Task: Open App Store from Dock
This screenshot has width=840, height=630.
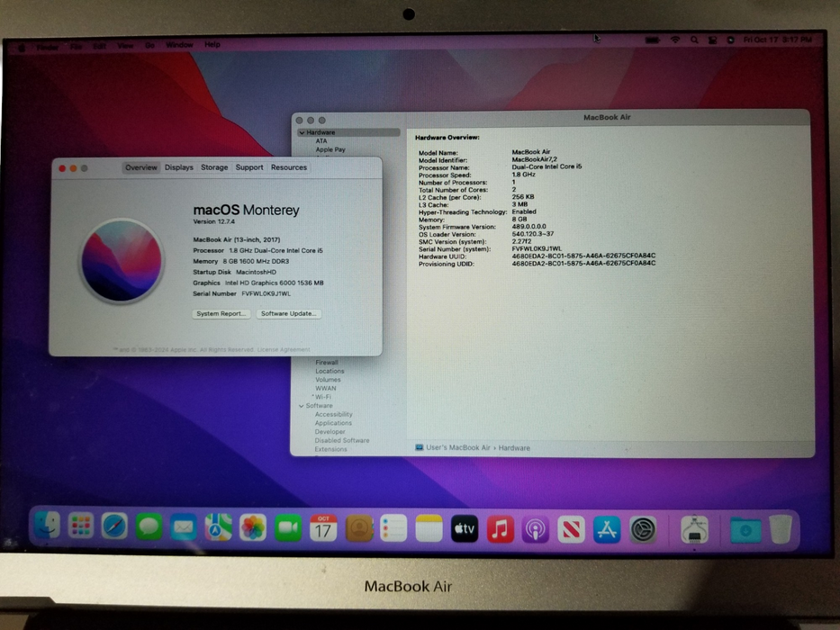Action: point(607,530)
